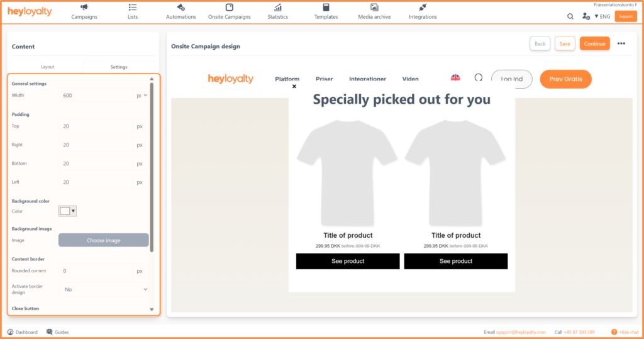Select the Settings tab
This screenshot has height=339, width=644.
(x=119, y=67)
